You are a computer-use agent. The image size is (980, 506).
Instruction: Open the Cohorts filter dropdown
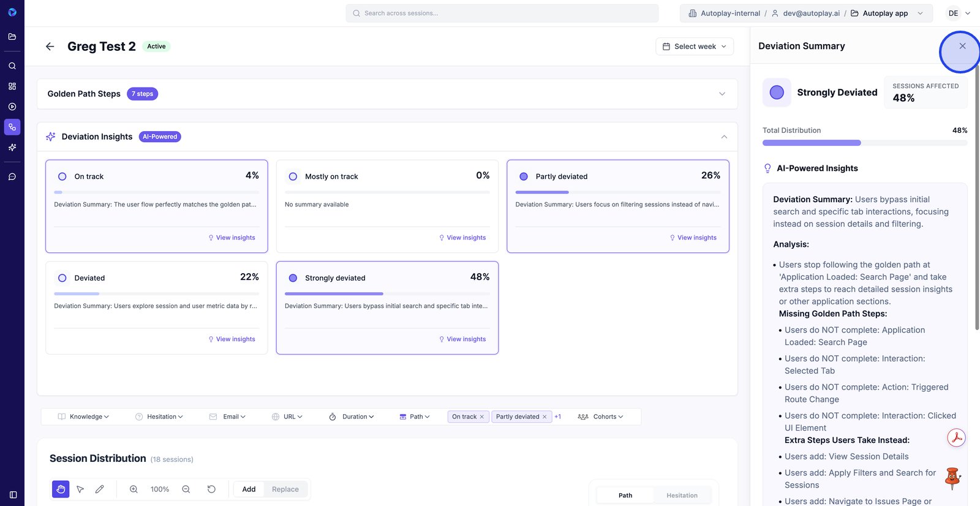(x=600, y=417)
